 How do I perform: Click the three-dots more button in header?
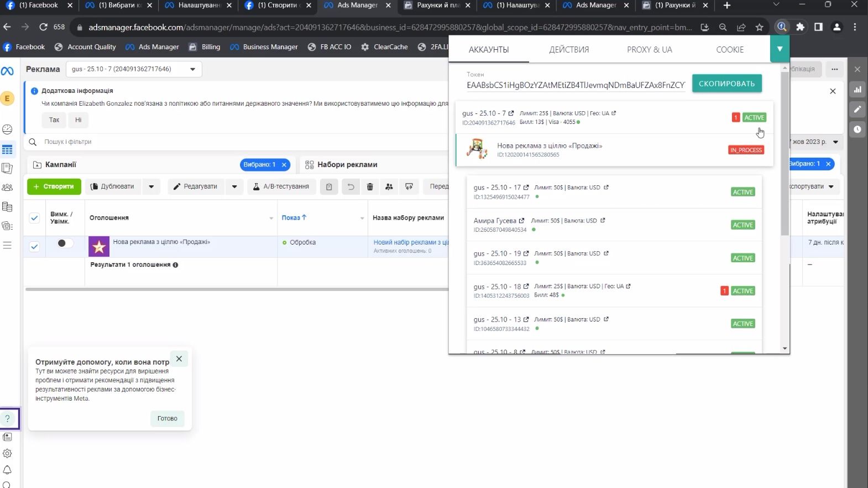(x=835, y=69)
